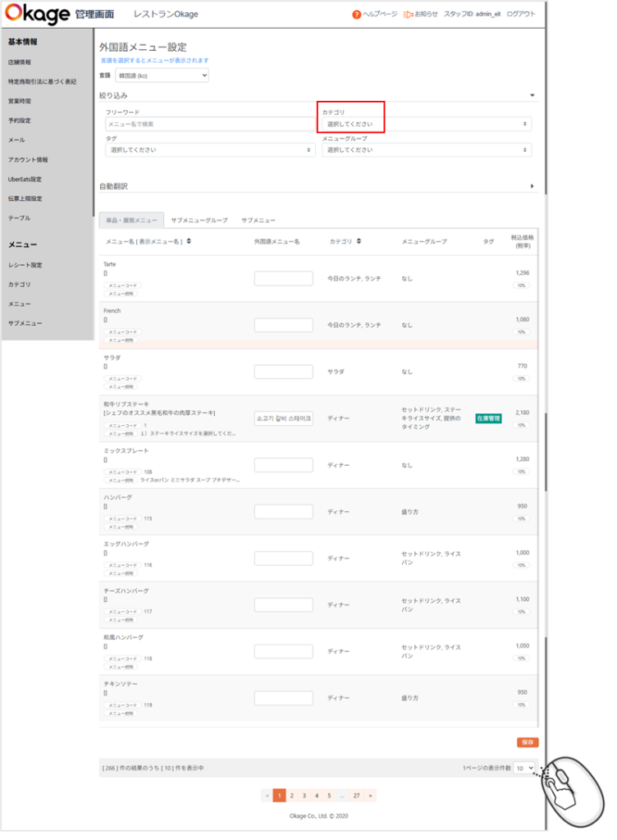
Task: Go to previous page arrow «
Action: tap(267, 795)
